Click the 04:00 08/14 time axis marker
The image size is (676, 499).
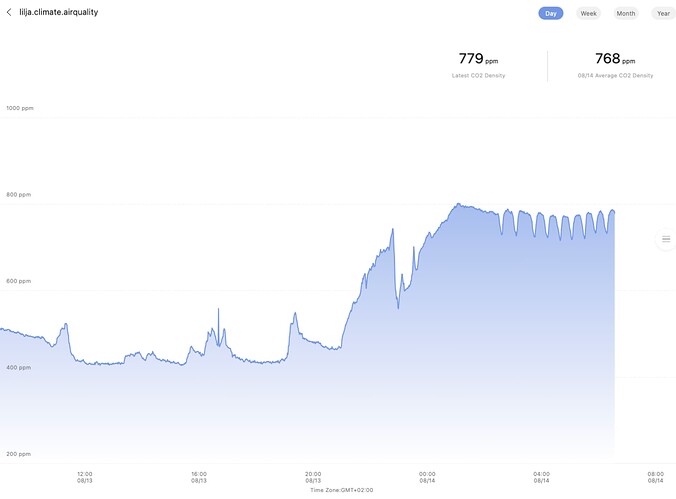point(541,477)
